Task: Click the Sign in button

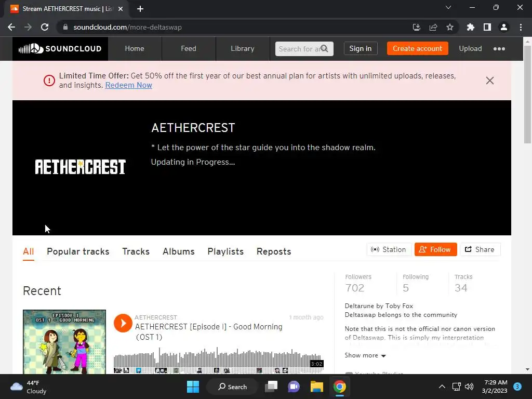Action: point(361,48)
